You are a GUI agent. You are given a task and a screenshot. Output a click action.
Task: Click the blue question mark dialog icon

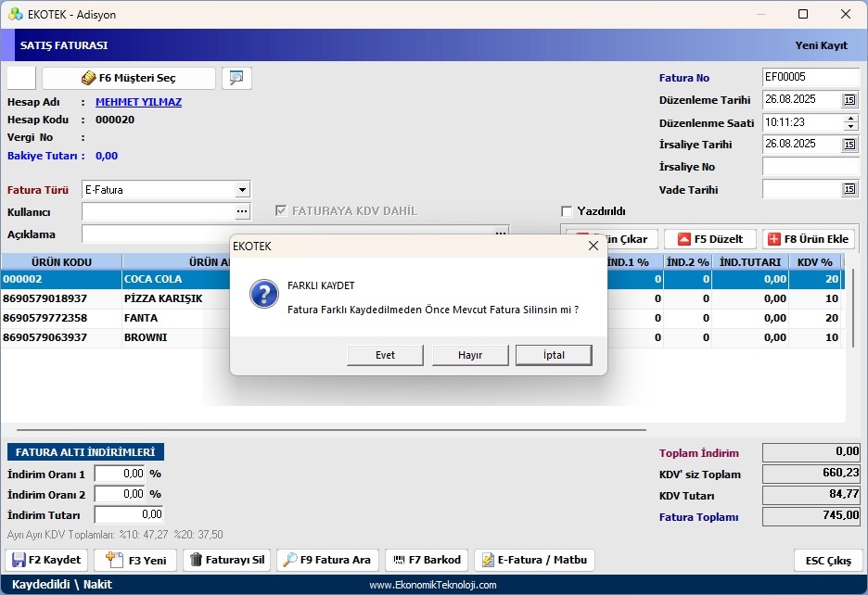point(264,294)
